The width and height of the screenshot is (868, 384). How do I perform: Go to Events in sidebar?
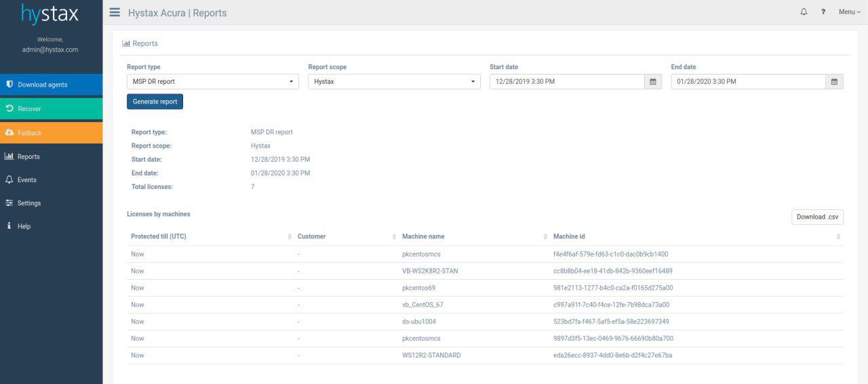point(52,179)
